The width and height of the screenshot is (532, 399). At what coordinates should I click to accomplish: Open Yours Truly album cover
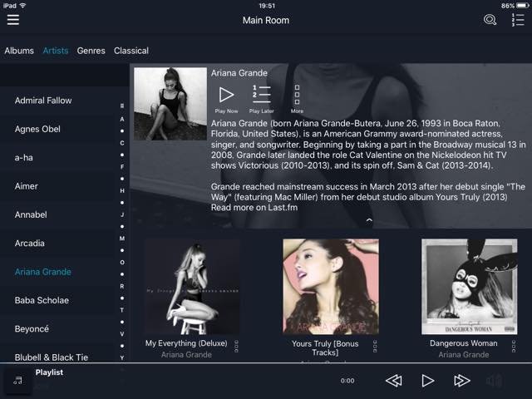(x=331, y=287)
